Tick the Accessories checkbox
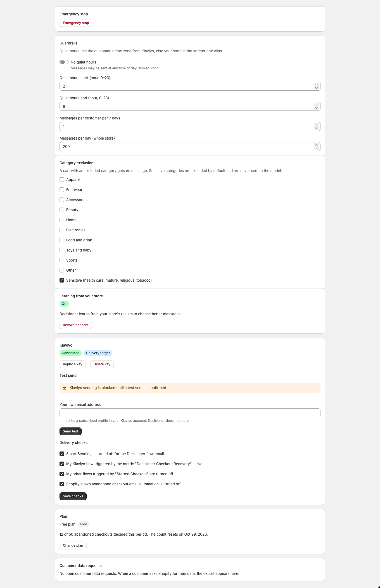Image resolution: width=380 pixels, height=588 pixels. [62, 200]
